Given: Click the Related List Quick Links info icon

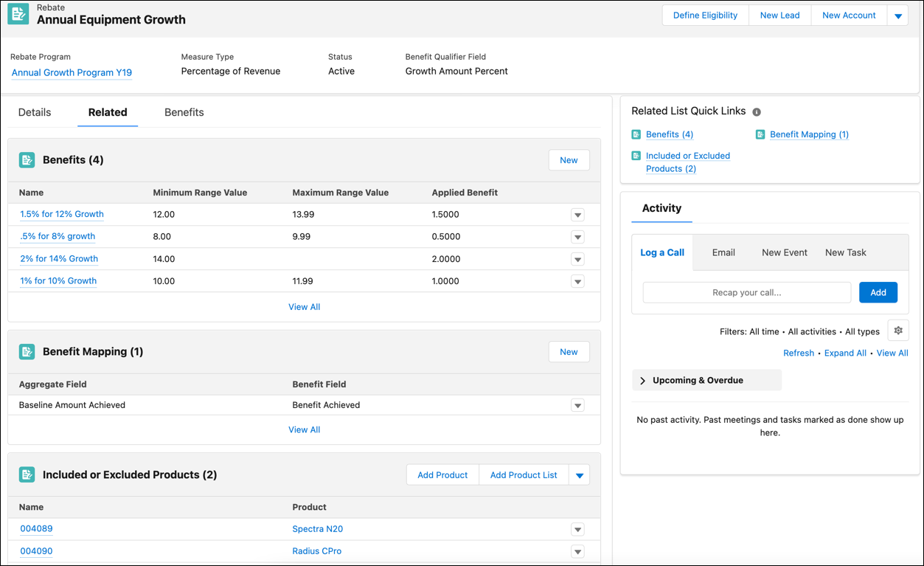Looking at the screenshot, I should click(756, 111).
